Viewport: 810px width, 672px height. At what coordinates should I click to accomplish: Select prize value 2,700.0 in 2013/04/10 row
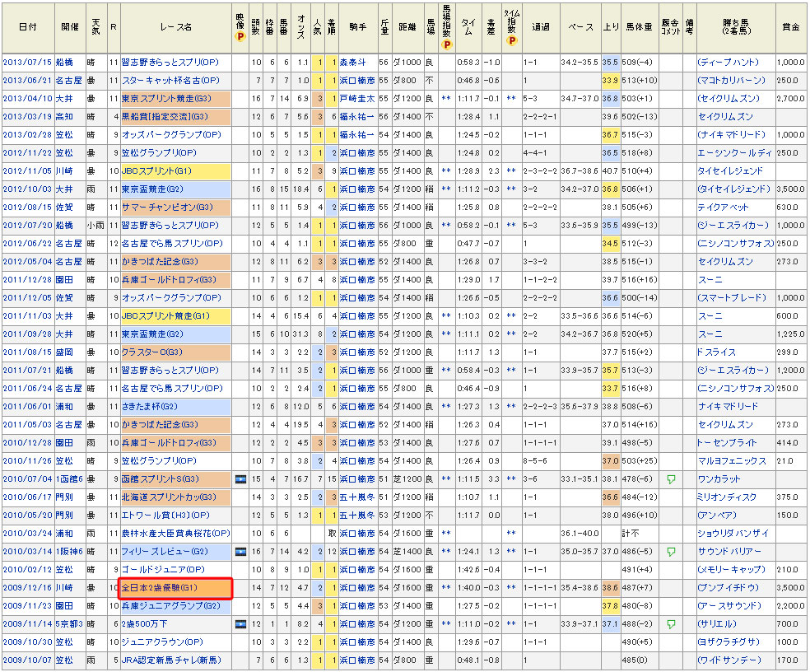pyautogui.click(x=790, y=99)
